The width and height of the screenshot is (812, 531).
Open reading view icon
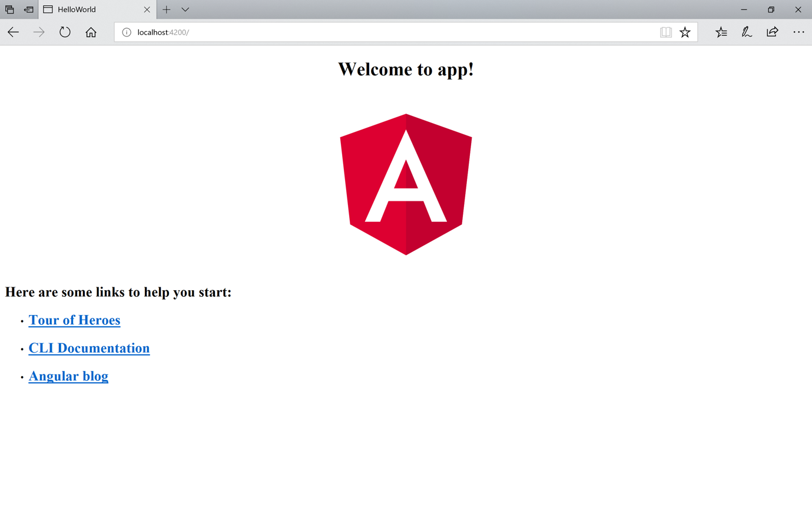click(666, 32)
